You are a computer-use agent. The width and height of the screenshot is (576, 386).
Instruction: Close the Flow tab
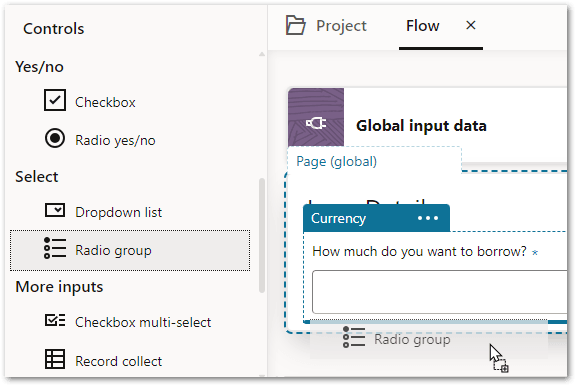[x=471, y=25]
